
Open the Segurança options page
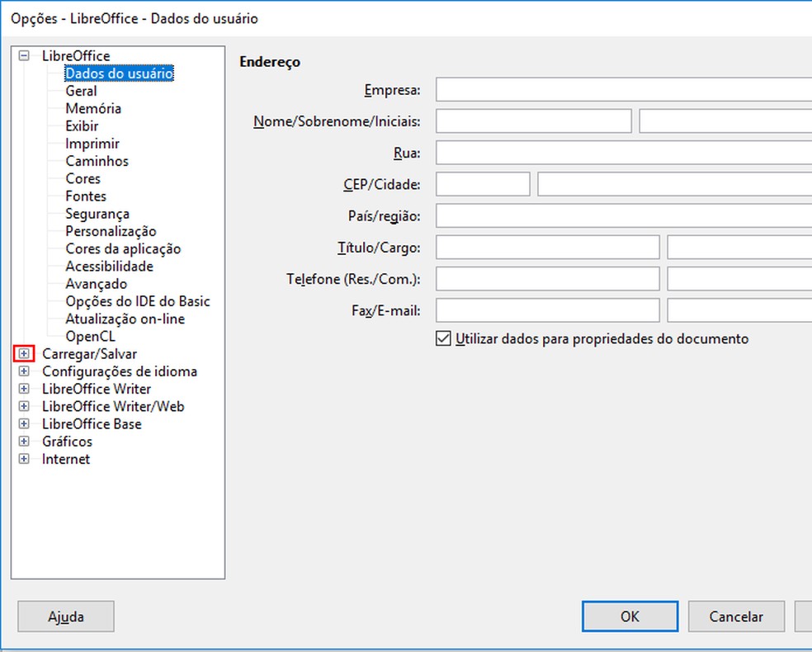coord(97,214)
